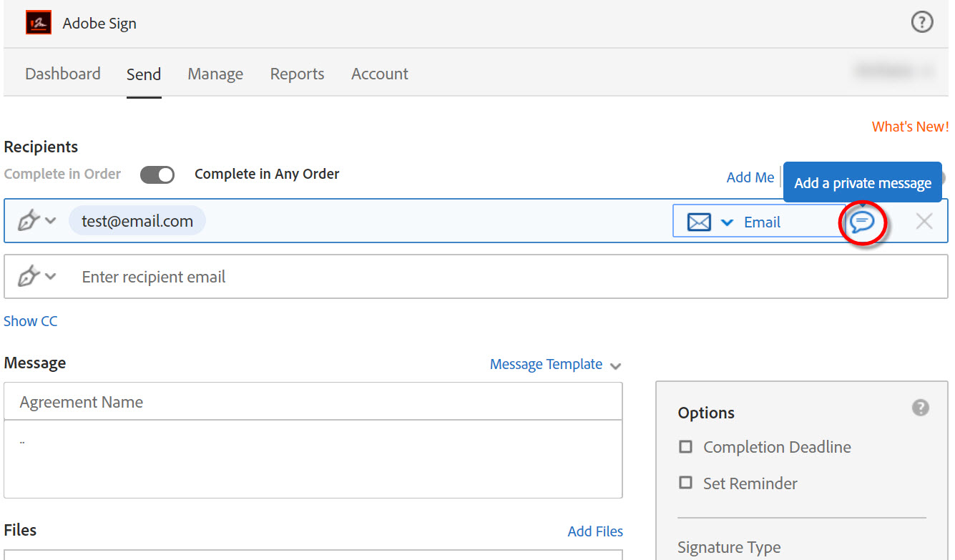This screenshot has width=955, height=560.
Task: Switch to Complete in Any Order
Action: (x=157, y=175)
